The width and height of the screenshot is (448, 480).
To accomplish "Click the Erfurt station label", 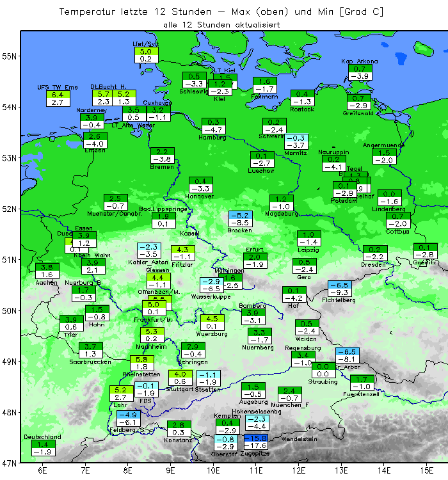I will click(255, 250).
